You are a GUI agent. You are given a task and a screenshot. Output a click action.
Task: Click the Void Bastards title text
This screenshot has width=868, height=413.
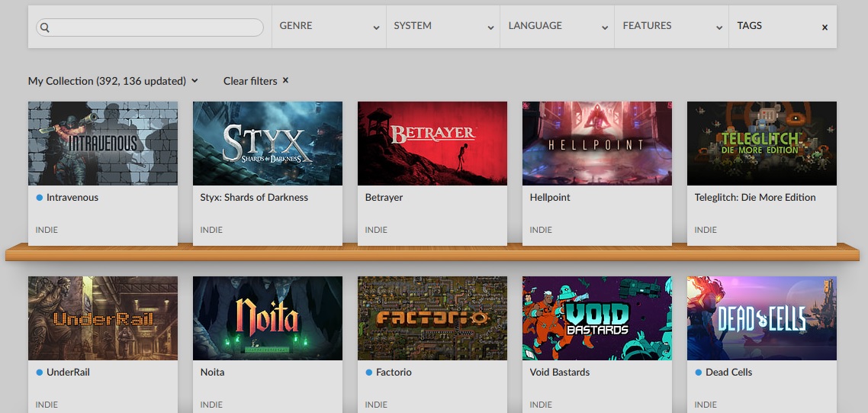coord(560,373)
